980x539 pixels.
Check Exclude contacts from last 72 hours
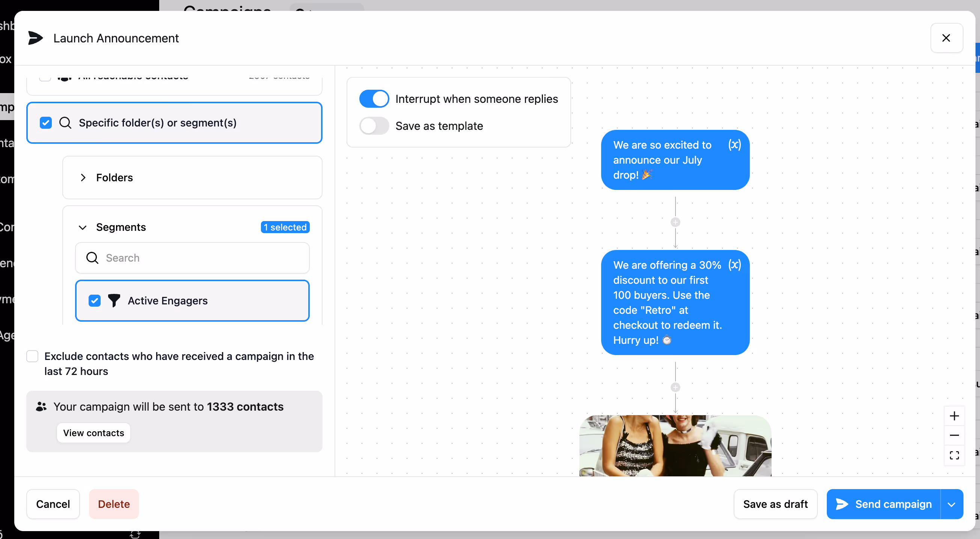click(32, 357)
